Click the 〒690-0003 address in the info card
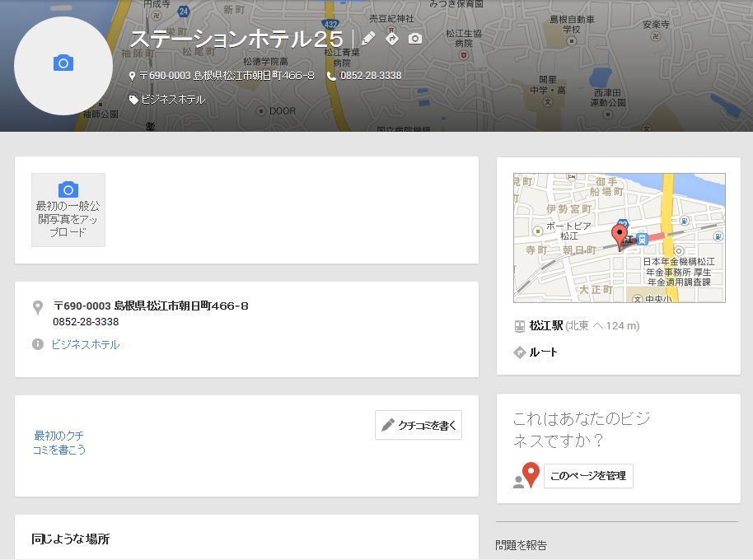Viewport: 753px width, 560px height. (x=151, y=306)
